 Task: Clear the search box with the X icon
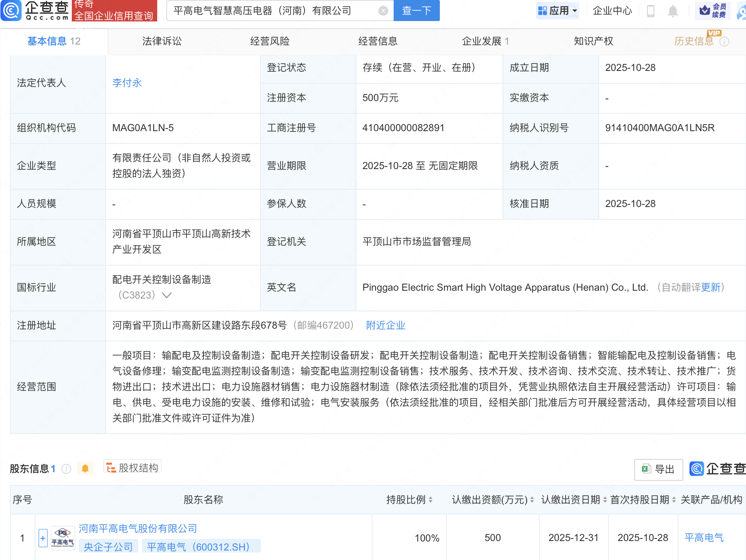point(383,11)
